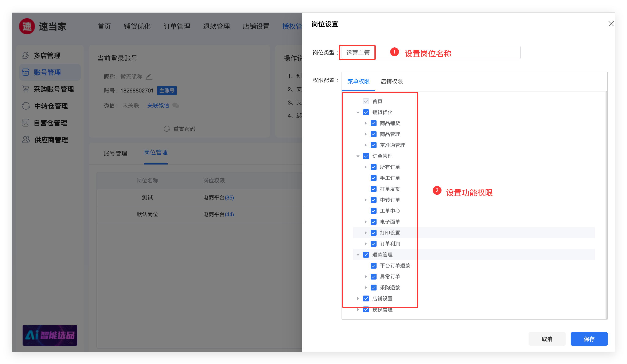Click the 中转仓管理 refresh icon
This screenshot has height=364, width=627.
coord(26,106)
